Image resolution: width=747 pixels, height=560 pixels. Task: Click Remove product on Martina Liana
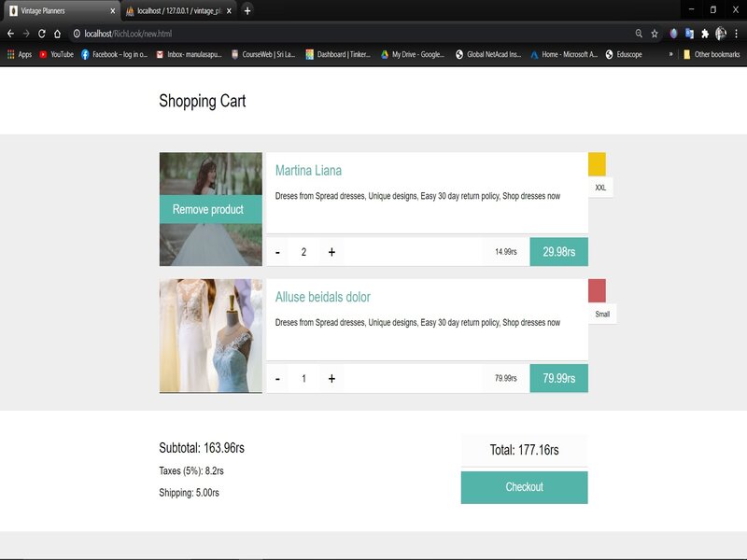[x=208, y=210]
